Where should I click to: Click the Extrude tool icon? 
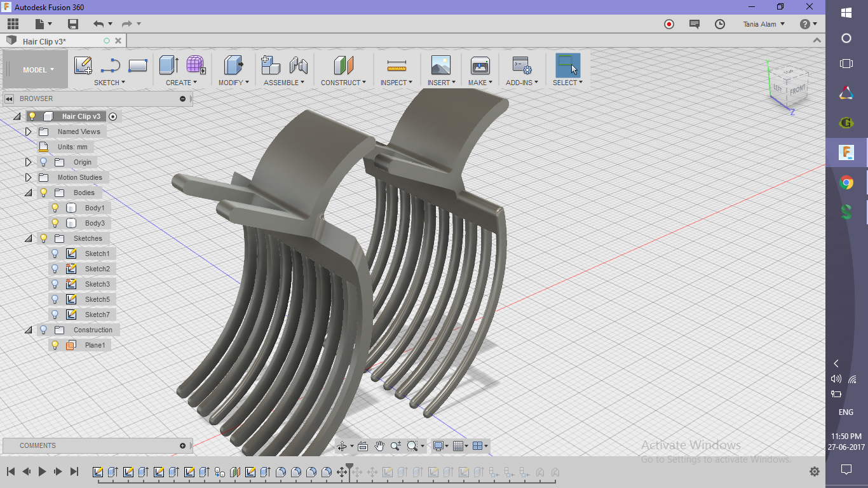point(169,65)
